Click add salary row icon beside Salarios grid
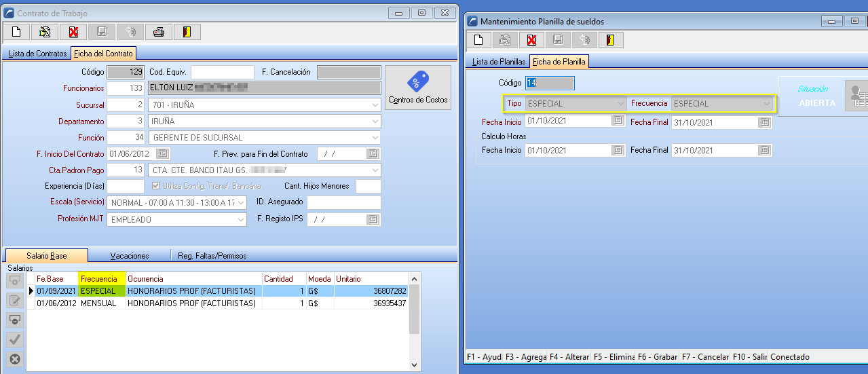Screen dimensions: 868x374 tap(14, 280)
